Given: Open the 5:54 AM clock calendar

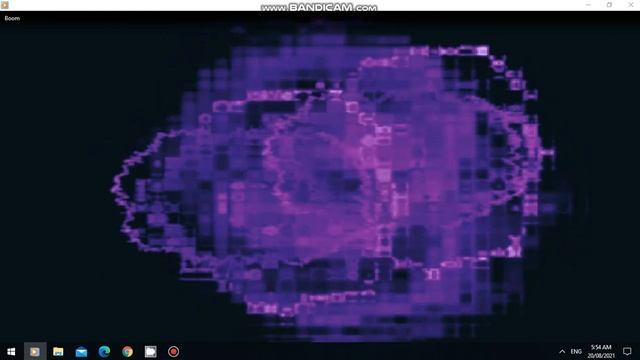Looking at the screenshot, I should tap(601, 351).
